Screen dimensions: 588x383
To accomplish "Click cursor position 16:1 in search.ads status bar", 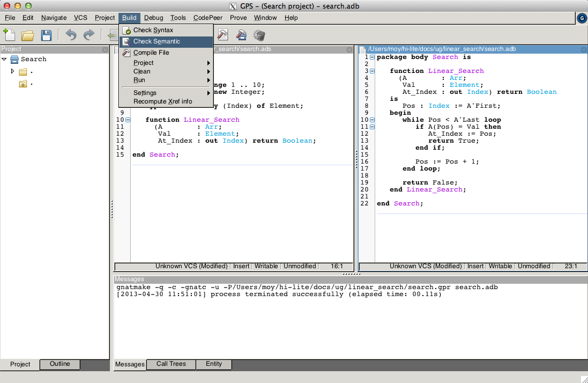I will (x=337, y=266).
